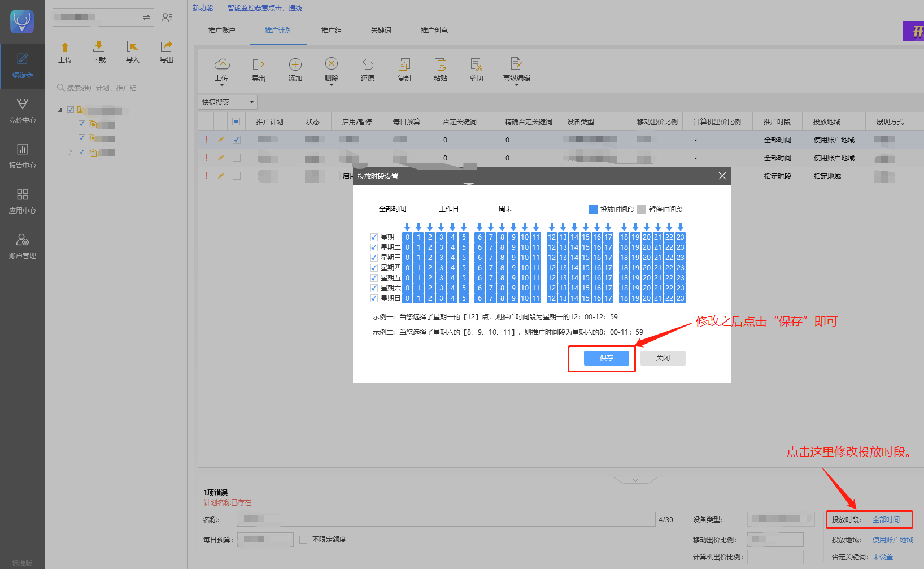Click hour 20 cell for 星期五
This screenshot has width=924, height=569.
pyautogui.click(x=647, y=278)
